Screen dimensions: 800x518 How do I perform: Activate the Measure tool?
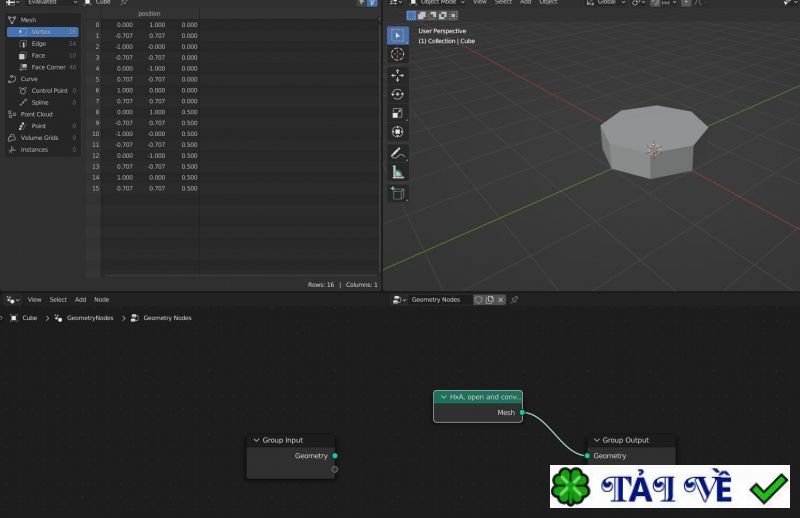398,173
